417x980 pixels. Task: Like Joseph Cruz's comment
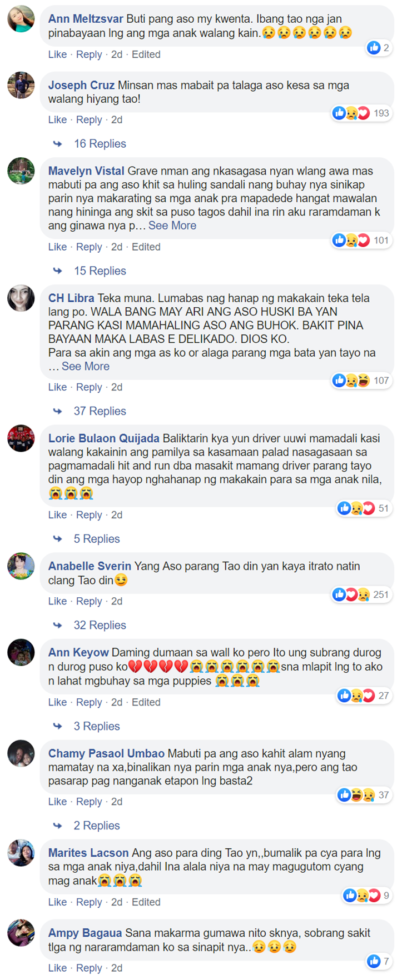tap(57, 120)
